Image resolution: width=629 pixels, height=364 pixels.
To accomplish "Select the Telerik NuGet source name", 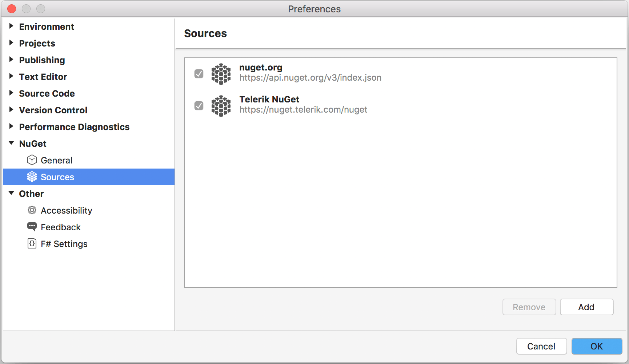I will (269, 100).
